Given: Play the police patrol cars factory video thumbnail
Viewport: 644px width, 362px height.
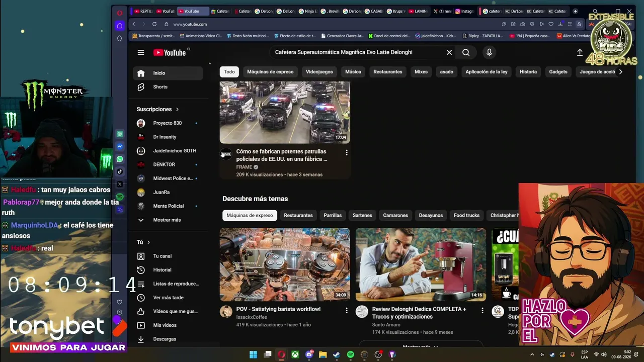Looking at the screenshot, I should point(285,112).
